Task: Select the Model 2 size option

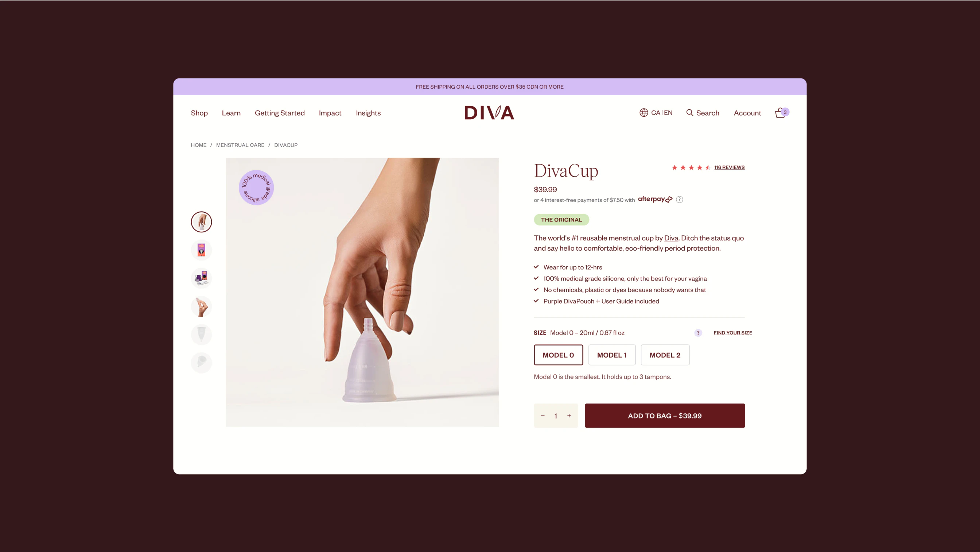Action: (x=665, y=355)
